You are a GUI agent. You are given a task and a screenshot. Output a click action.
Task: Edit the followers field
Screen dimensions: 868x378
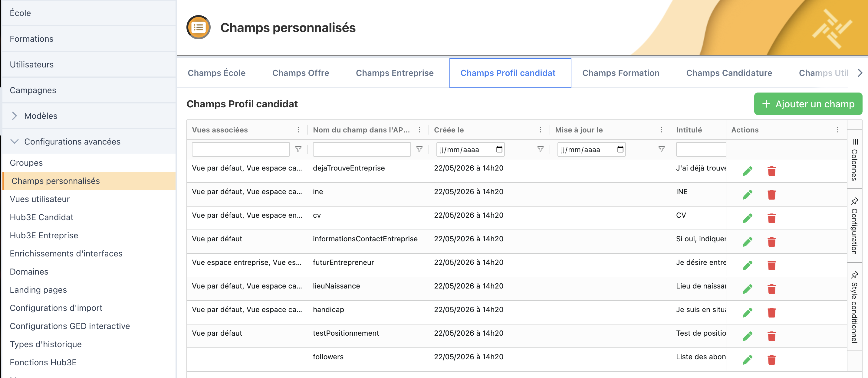[x=747, y=360]
